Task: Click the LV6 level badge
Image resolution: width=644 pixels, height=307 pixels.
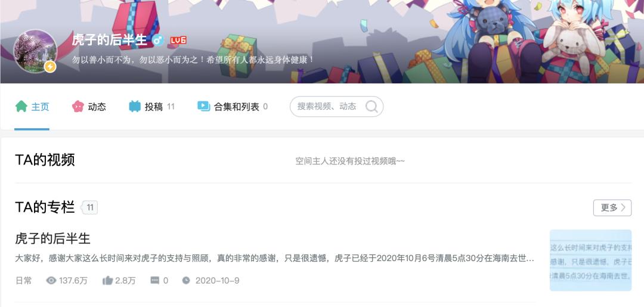Action: click(x=178, y=40)
